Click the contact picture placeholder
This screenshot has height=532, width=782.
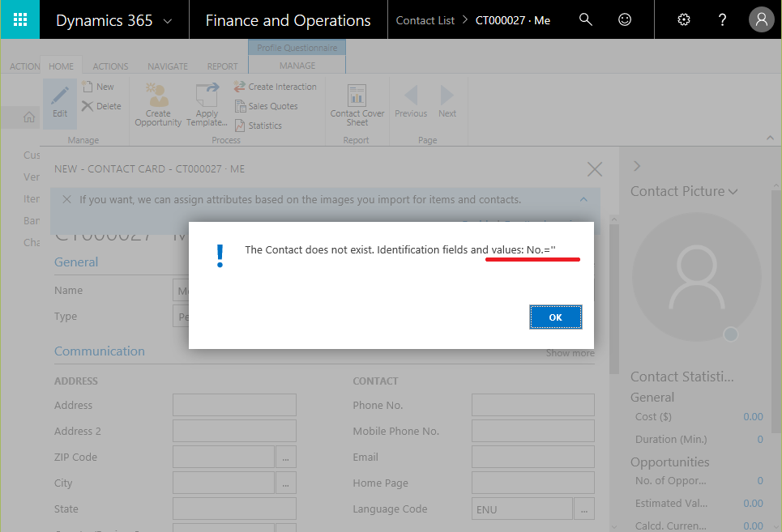tap(697, 277)
